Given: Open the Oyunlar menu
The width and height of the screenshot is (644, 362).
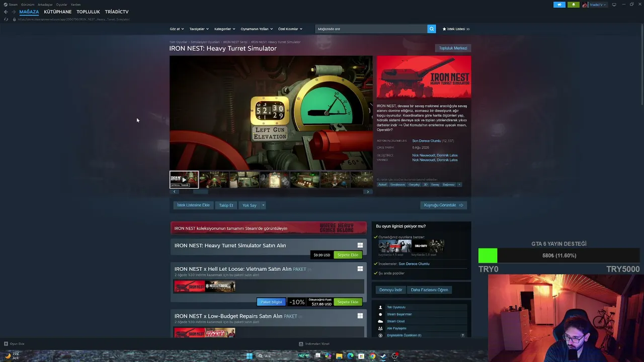Looking at the screenshot, I should tap(61, 5).
